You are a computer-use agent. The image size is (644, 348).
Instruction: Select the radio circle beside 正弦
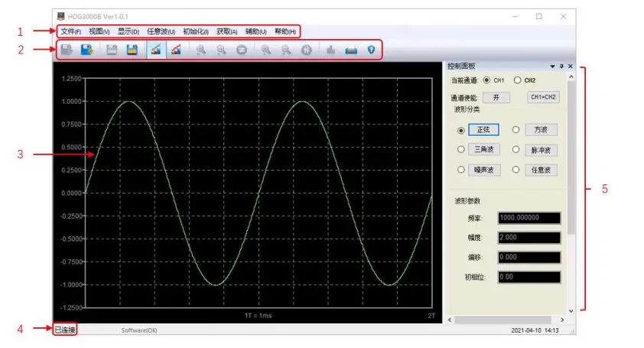(461, 130)
